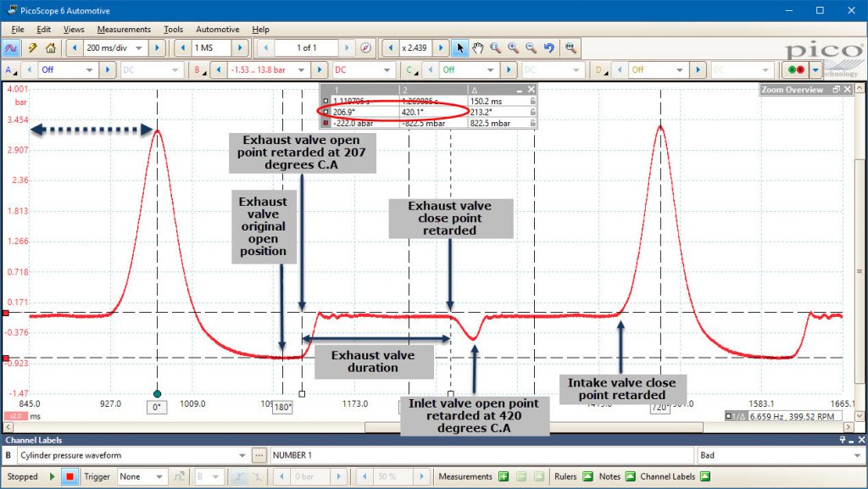868x489 pixels.
Task: Click the lightning bolt auto setup icon
Action: click(x=33, y=48)
